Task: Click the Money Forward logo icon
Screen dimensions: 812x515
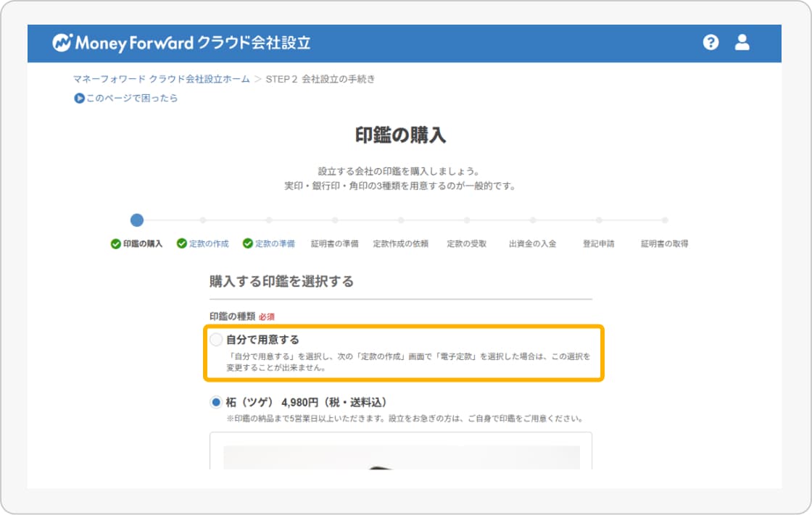Action: [62, 43]
